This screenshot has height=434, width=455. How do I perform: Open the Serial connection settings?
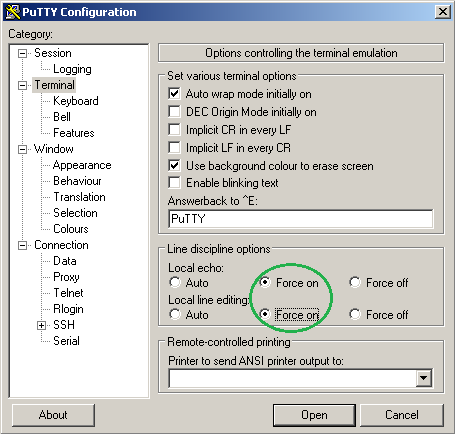point(66,341)
